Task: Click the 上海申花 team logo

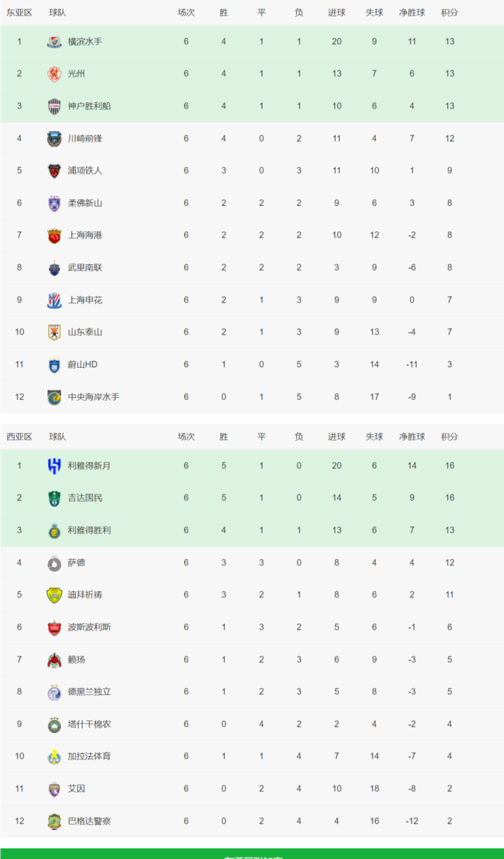Action: click(x=55, y=300)
